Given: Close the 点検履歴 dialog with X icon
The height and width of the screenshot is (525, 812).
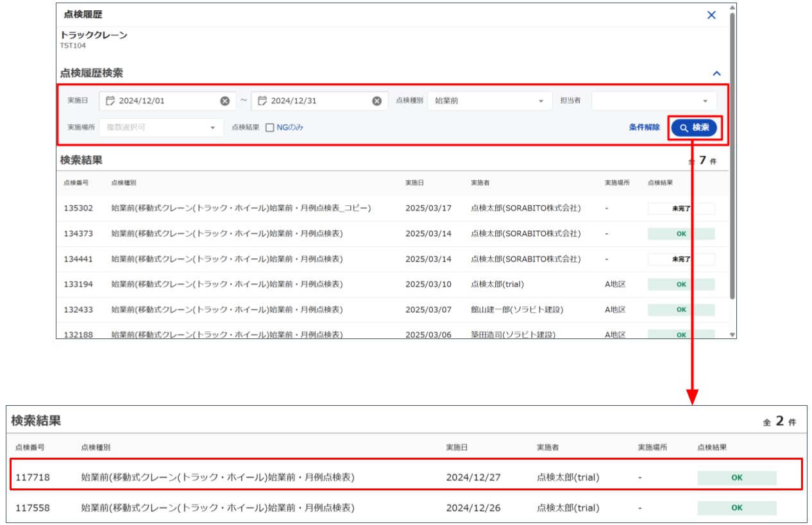Looking at the screenshot, I should (x=711, y=15).
